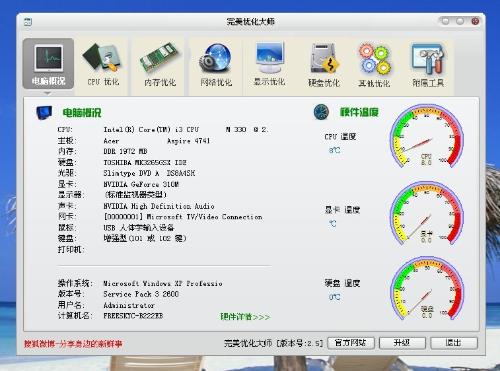Go to the 网络优化 tab
The height and width of the screenshot is (371, 500).
(216, 65)
